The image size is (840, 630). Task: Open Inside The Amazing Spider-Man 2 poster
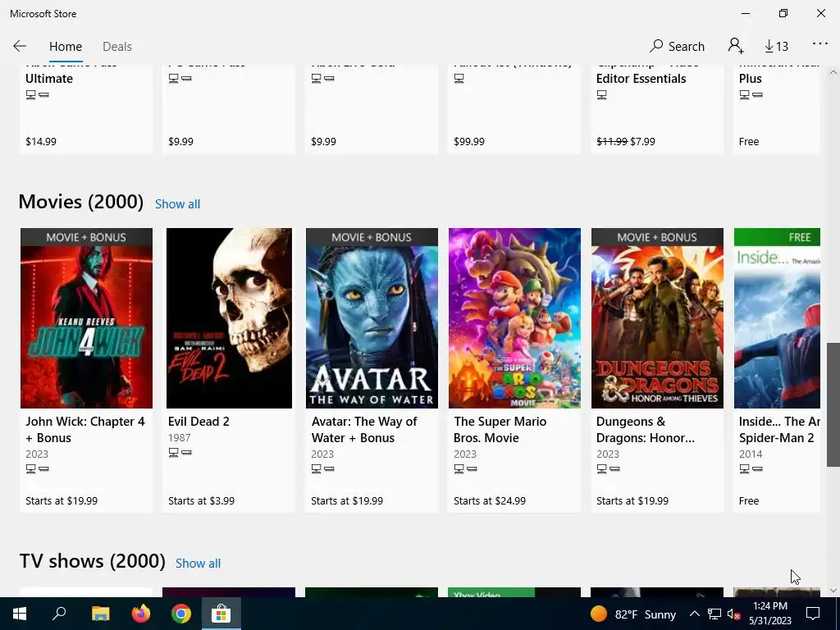(777, 318)
